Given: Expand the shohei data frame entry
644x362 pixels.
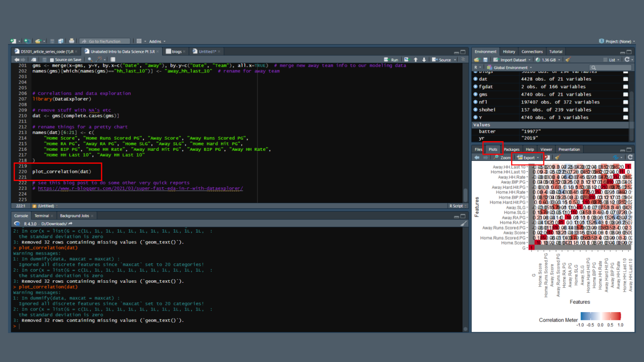Looking at the screenshot, I should click(x=475, y=110).
